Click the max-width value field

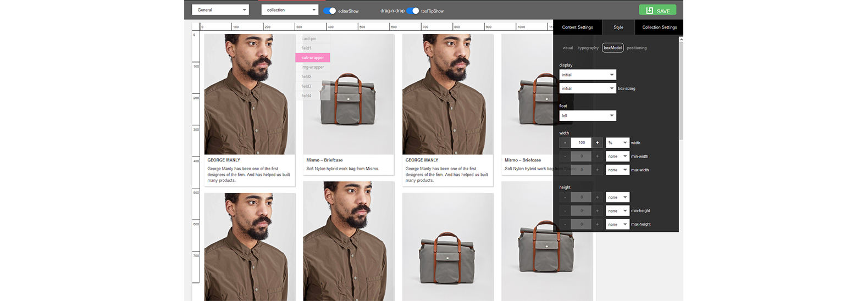(581, 170)
